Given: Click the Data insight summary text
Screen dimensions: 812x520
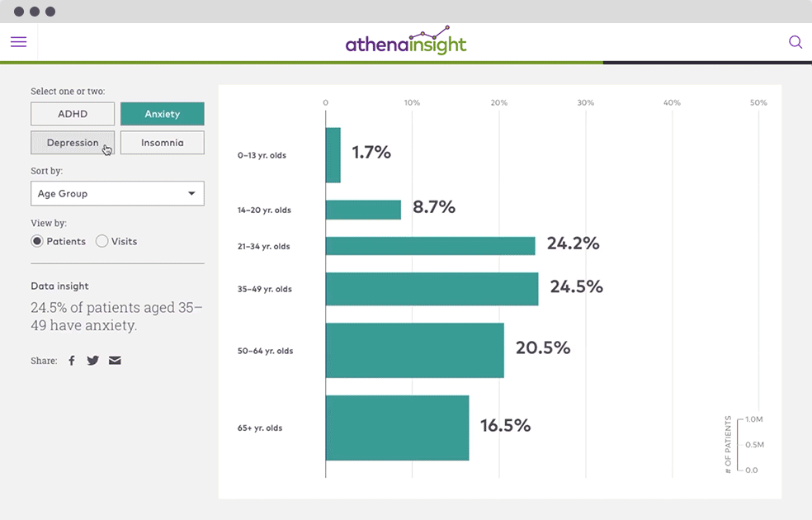Looking at the screenshot, I should [x=116, y=316].
